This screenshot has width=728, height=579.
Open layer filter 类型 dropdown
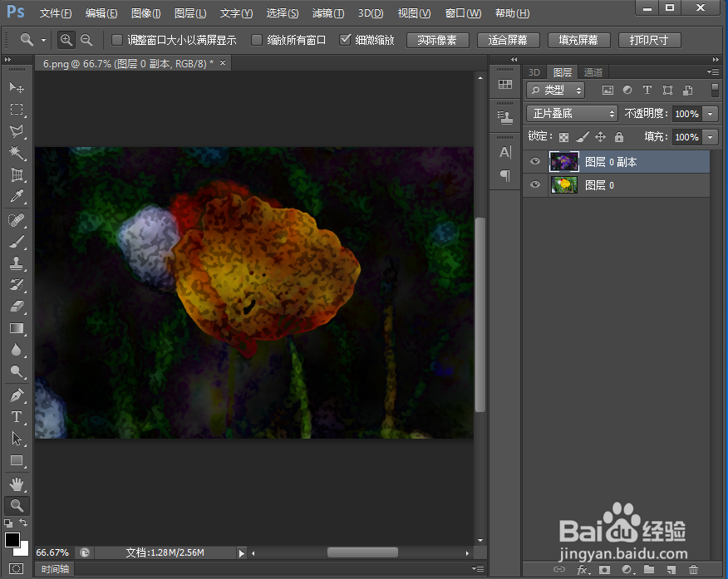coord(556,90)
